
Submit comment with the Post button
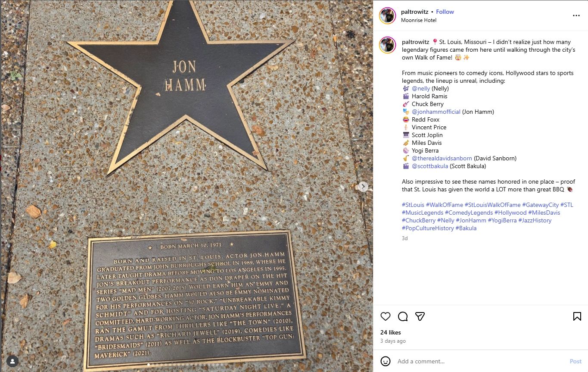(x=576, y=361)
